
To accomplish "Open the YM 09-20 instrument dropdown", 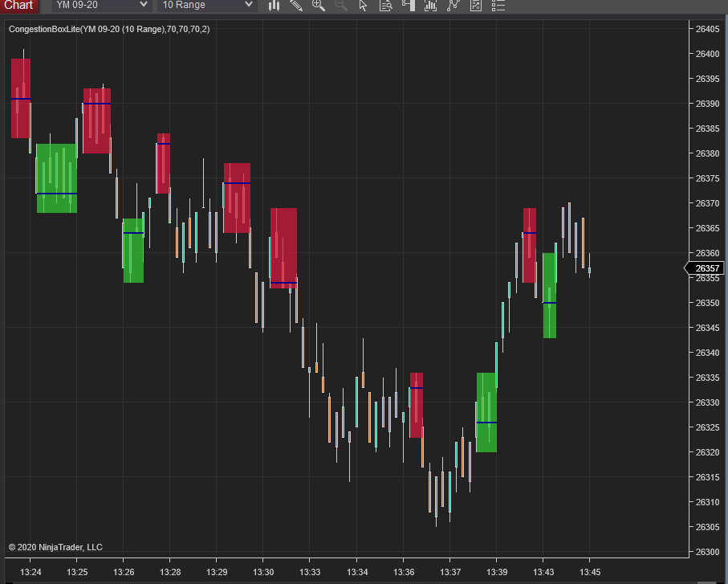I will [102, 5].
